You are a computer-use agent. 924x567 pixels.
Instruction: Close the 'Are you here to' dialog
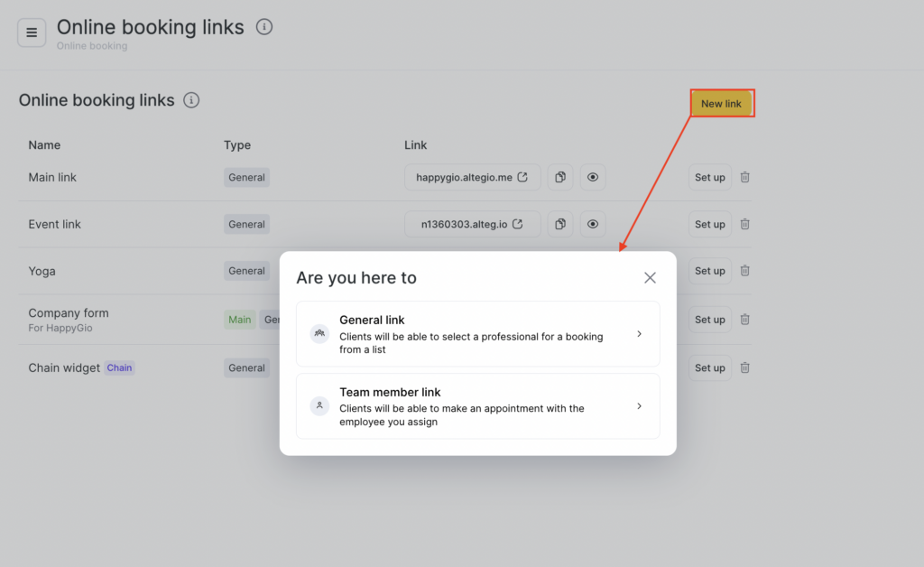click(650, 278)
